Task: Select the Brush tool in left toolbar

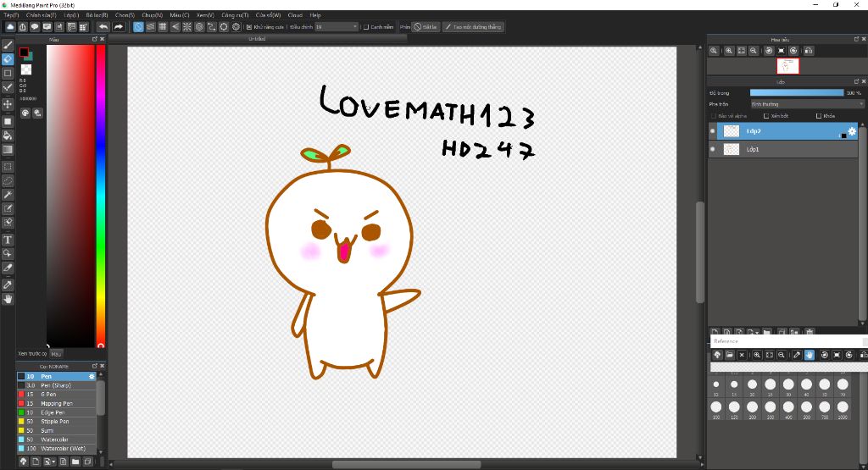Action: (x=8, y=46)
